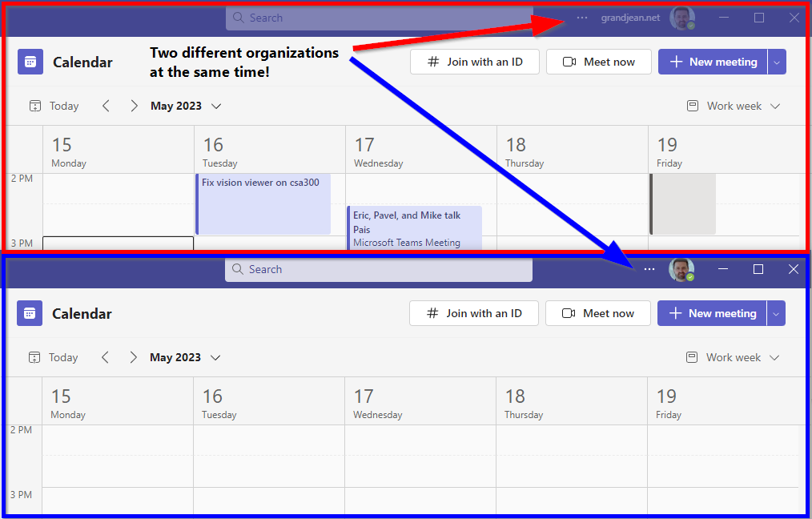Open Settings and more ellipsis in the bottom window

point(649,269)
